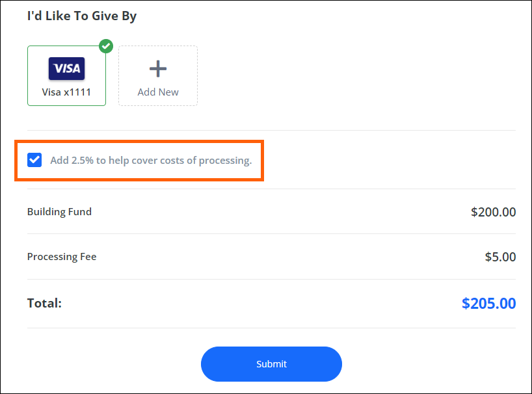Choose the saved Visa payment tile
532x394 pixels.
[66, 75]
